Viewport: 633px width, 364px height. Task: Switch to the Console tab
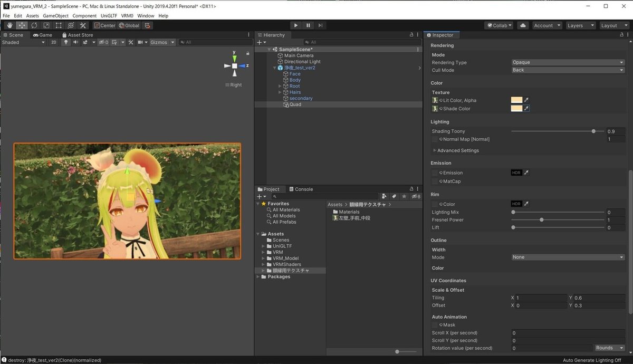300,189
